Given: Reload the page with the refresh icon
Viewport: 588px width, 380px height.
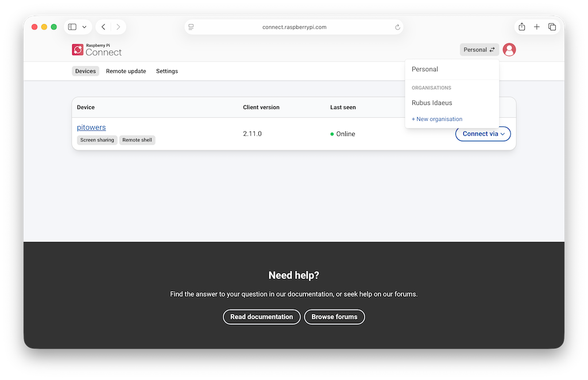Looking at the screenshot, I should [x=397, y=27].
